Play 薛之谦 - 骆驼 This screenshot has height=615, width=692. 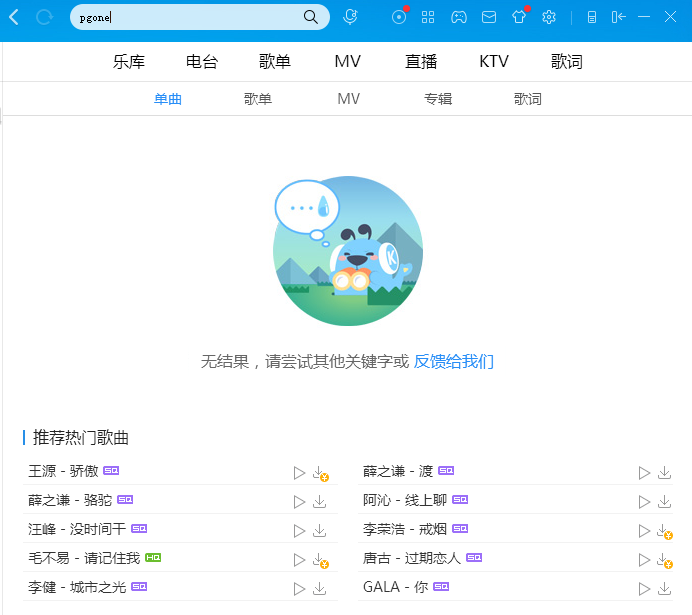(299, 502)
